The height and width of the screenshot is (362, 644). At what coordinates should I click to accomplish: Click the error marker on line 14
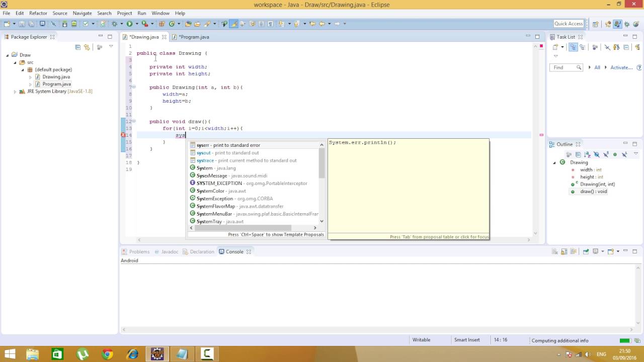click(123, 135)
